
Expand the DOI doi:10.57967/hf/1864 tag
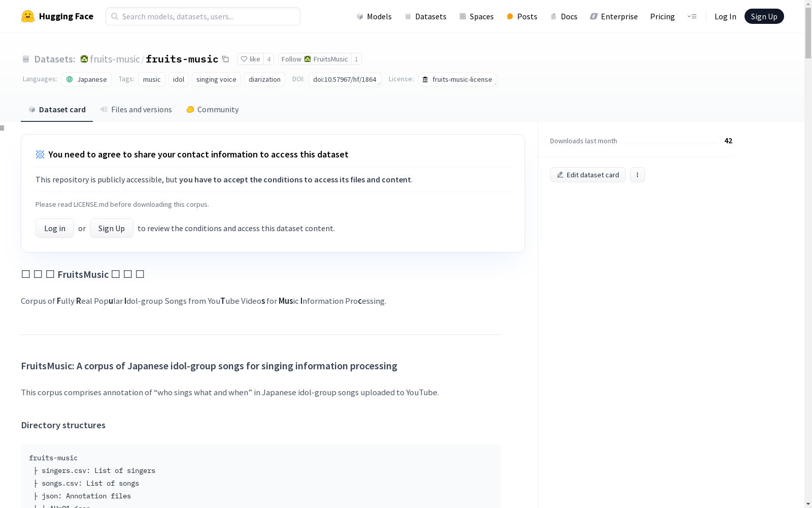[345, 79]
